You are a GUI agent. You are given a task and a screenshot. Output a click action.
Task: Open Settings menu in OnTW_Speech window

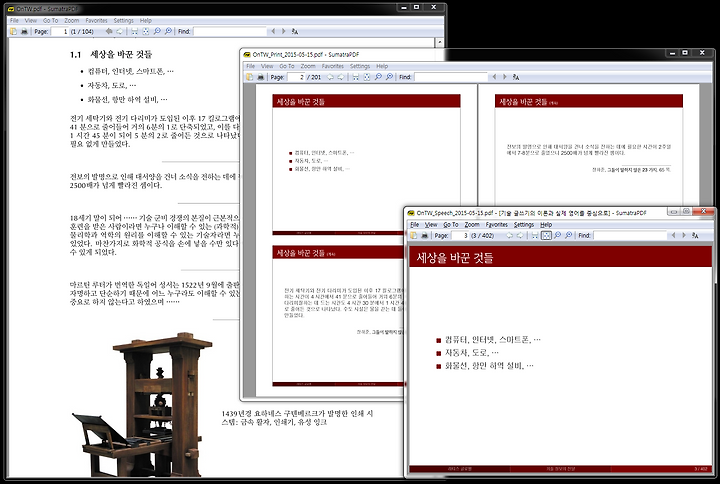523,225
